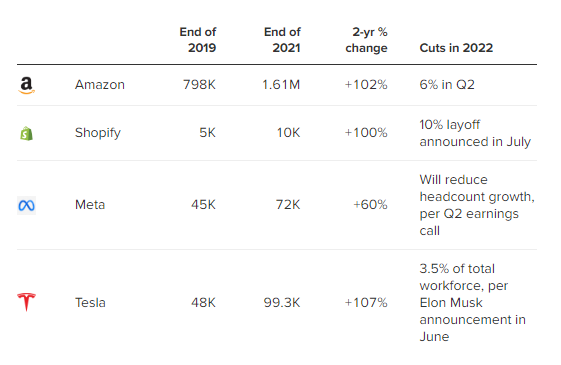Select the Shopify company name
This screenshot has height=365, width=561.
(98, 133)
